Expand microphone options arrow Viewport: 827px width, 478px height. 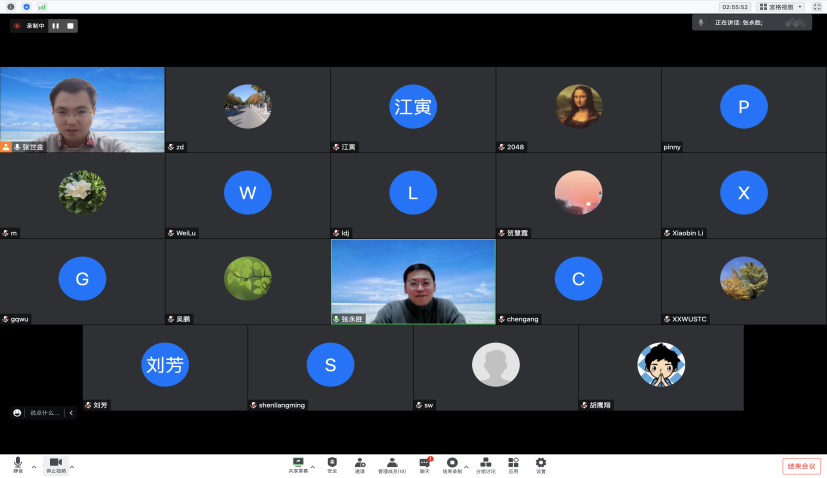[34, 467]
